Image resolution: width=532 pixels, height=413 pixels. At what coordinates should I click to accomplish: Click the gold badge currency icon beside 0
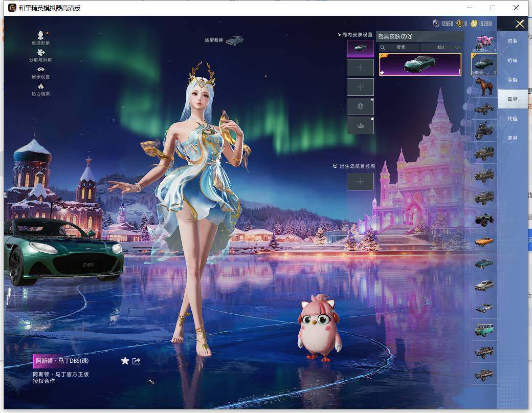coord(460,24)
